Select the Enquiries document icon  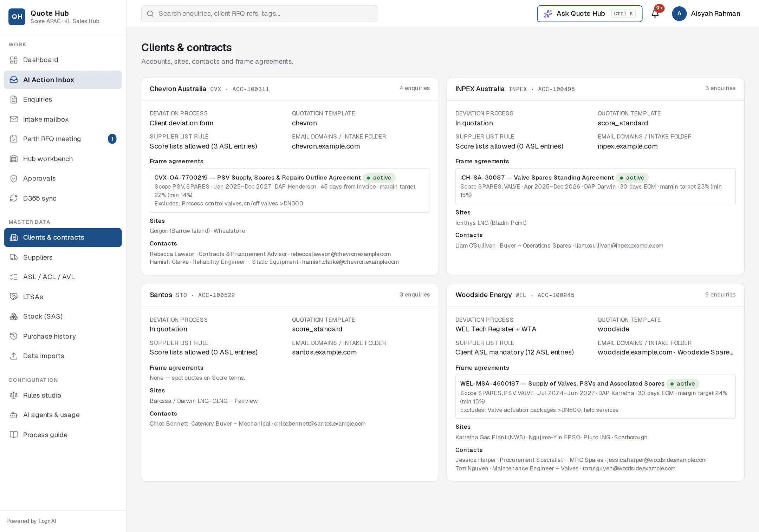pyautogui.click(x=14, y=99)
